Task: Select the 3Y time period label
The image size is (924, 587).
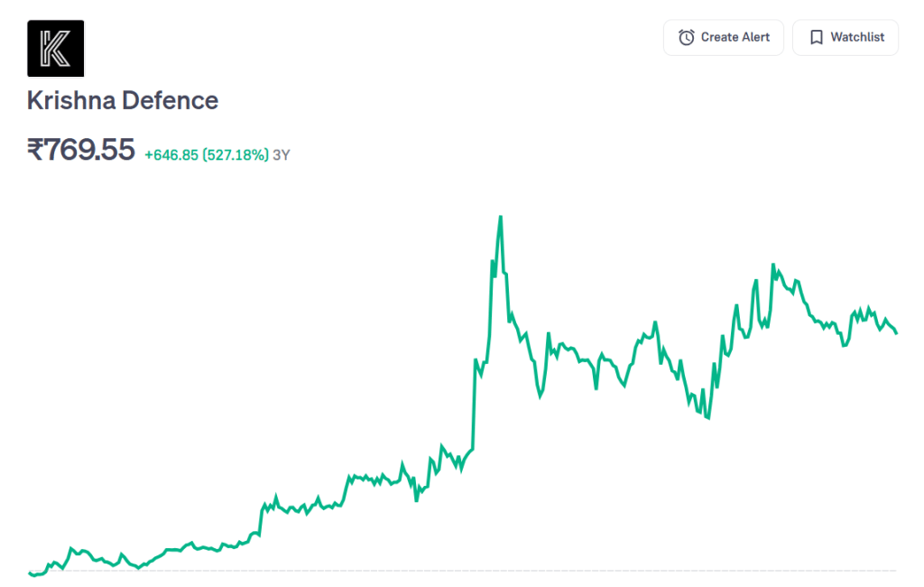Action: [x=282, y=154]
